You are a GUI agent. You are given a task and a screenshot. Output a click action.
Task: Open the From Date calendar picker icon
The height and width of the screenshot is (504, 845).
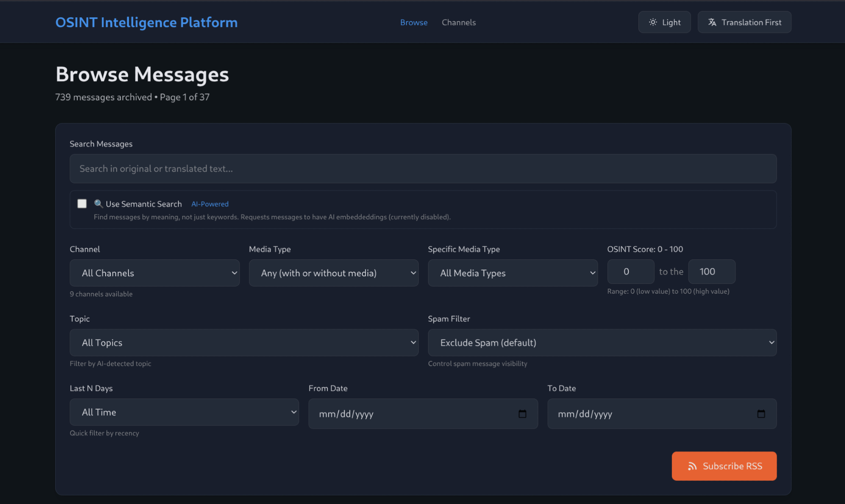522,414
